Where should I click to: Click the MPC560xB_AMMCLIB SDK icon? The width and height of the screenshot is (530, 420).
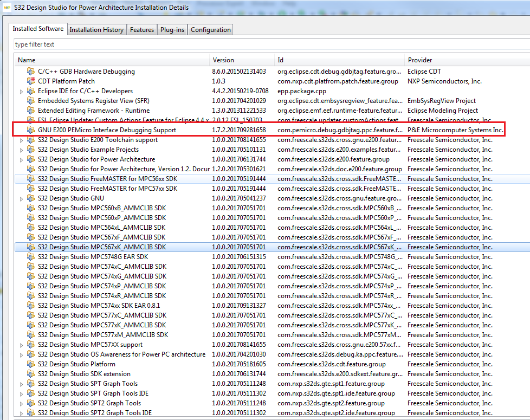tap(31, 208)
